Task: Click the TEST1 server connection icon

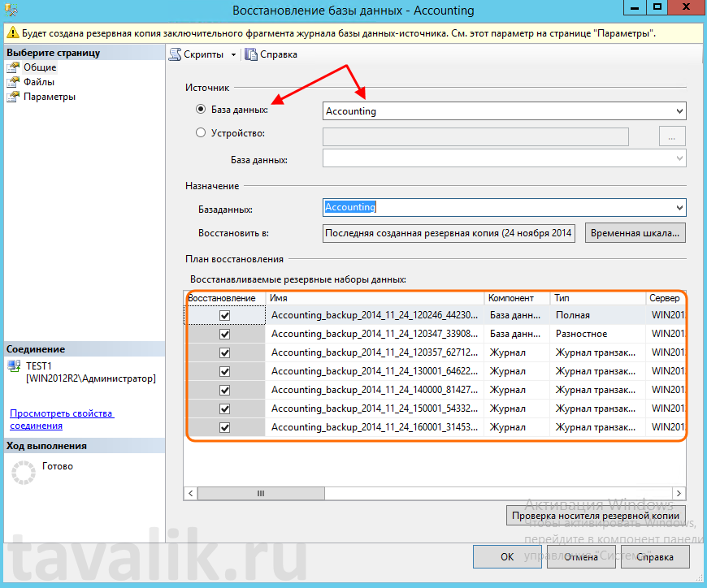Action: 14,365
